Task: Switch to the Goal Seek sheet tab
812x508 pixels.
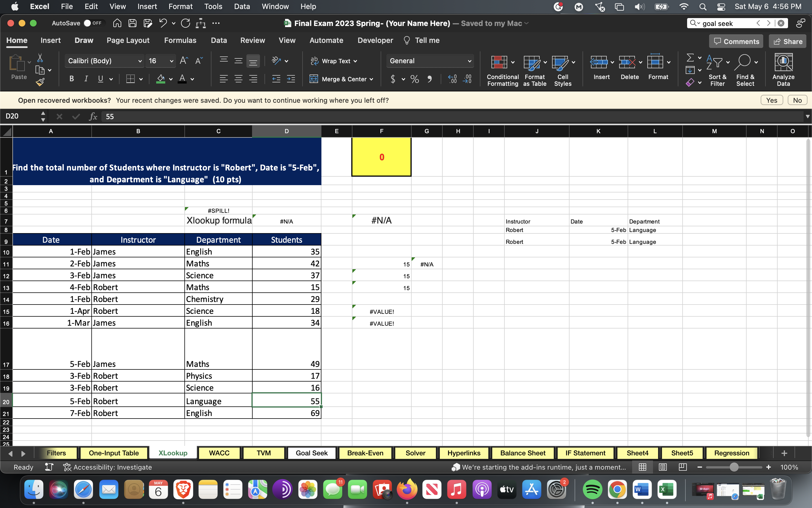Action: coord(311,453)
